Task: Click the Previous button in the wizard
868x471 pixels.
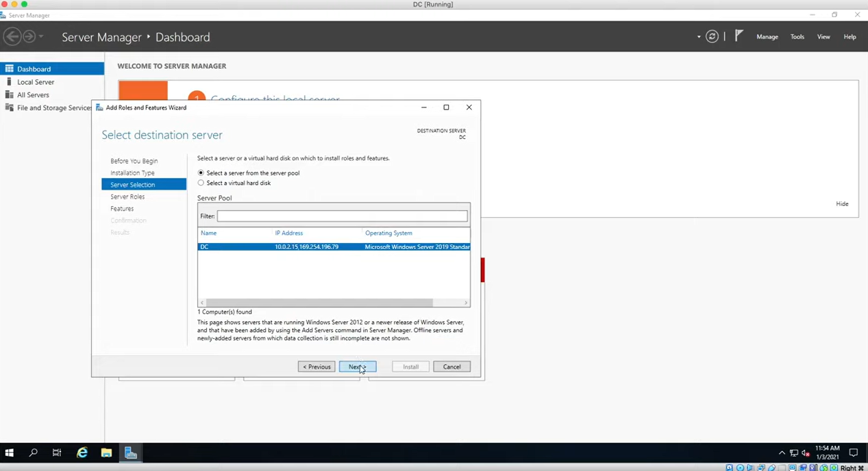Action: coord(317,367)
